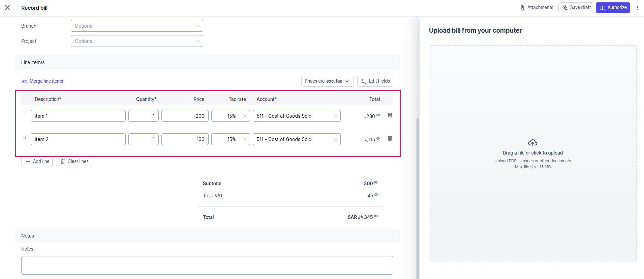Click the Total VAT label
Viewport: 644px width, 279px height.
tap(213, 196)
